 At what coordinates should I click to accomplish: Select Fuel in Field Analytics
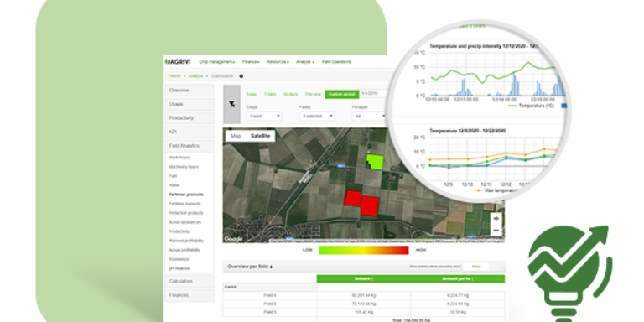[173, 176]
